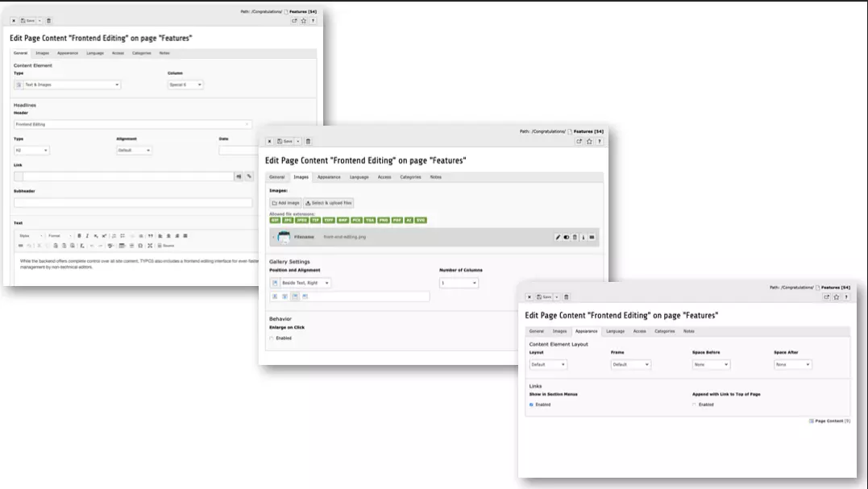868x489 pixels.
Task: Click Save in the General window
Action: point(28,20)
